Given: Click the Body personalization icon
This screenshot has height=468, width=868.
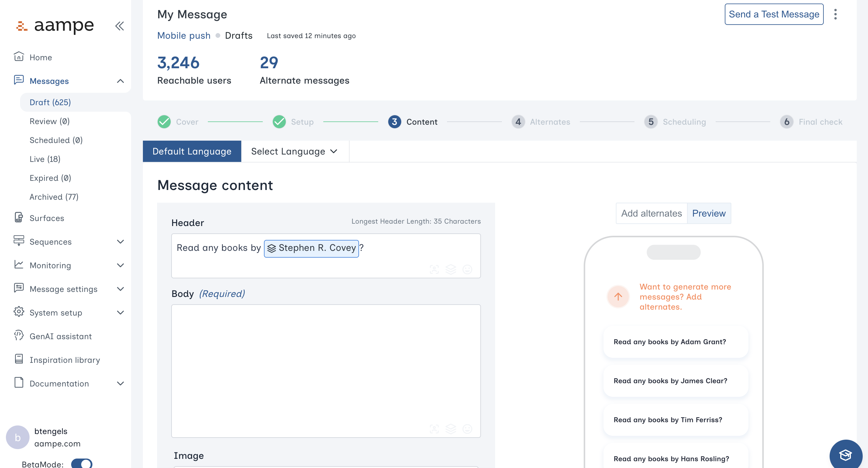Looking at the screenshot, I should pos(434,428).
